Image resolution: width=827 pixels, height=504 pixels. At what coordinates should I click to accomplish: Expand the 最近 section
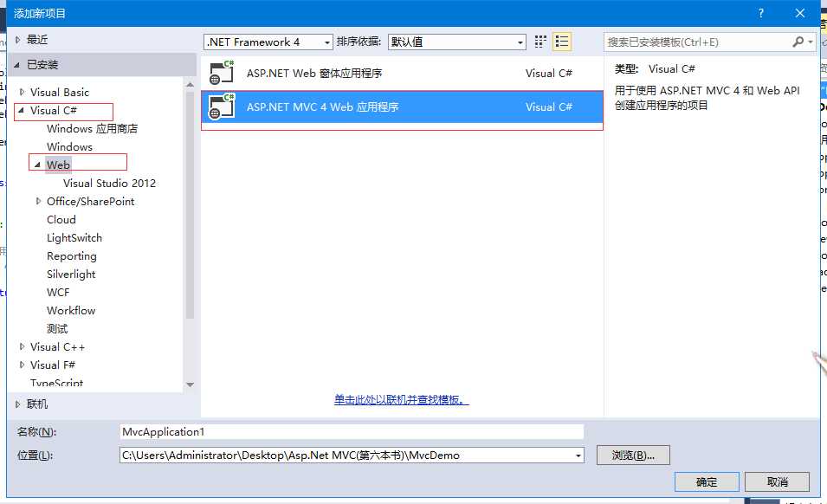coord(17,40)
